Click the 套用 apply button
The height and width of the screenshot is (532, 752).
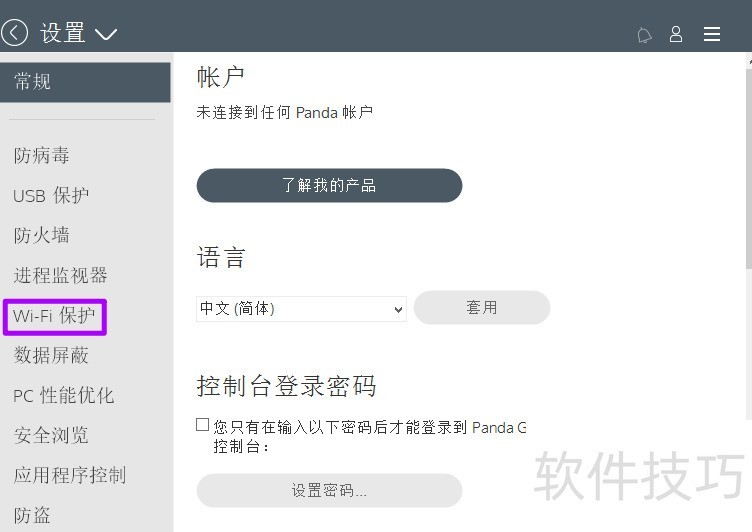482,308
